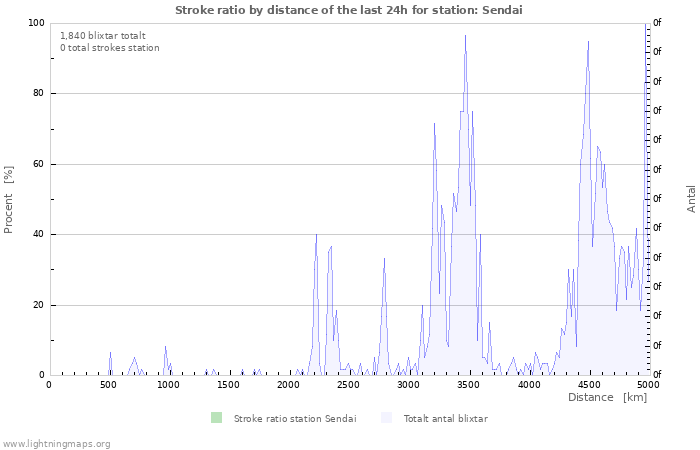700x450 pixels.
Task: Click the Procent [%] y-axis label
Action: tap(9, 199)
